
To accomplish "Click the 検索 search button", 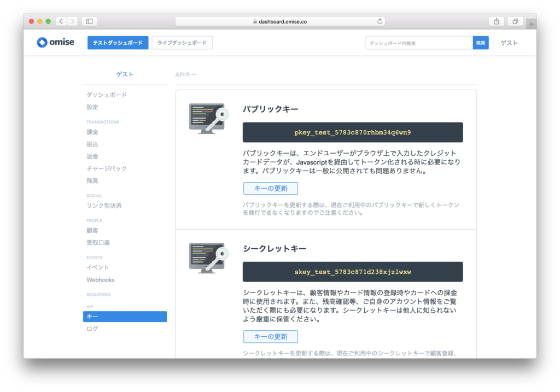I will [481, 43].
